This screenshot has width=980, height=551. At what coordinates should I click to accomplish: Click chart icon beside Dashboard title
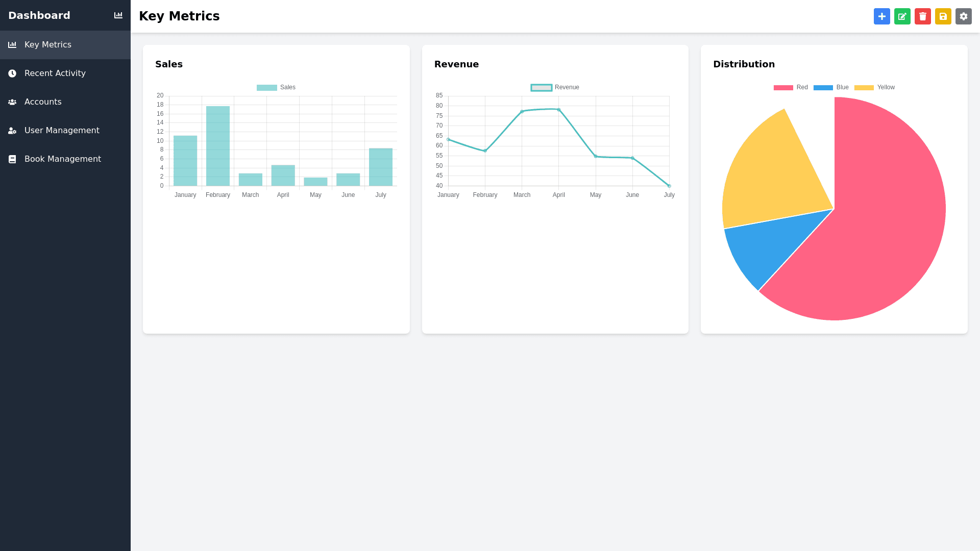point(118,15)
